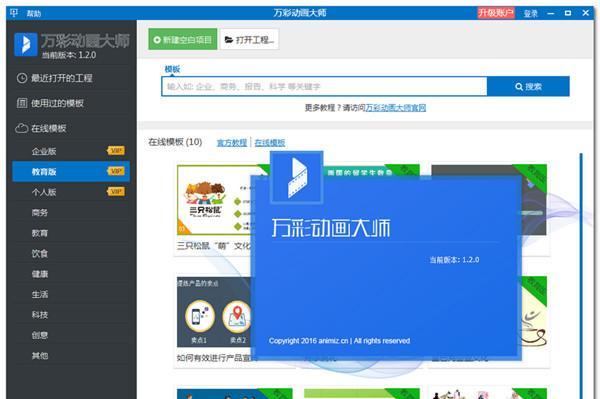Click the 卖点1 phone icon in template
Screen dimensions: 600x399
pos(199,316)
